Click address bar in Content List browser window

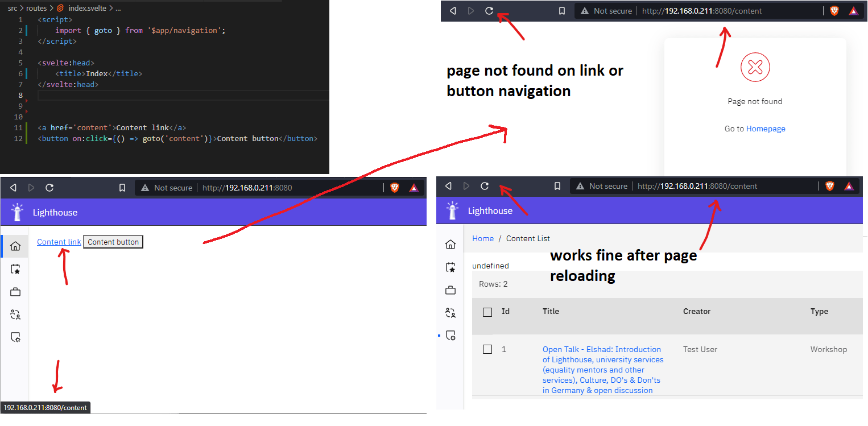pyautogui.click(x=697, y=186)
